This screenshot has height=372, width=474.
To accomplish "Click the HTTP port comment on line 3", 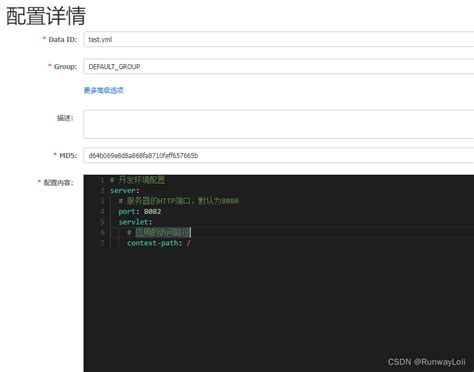I will (x=179, y=201).
